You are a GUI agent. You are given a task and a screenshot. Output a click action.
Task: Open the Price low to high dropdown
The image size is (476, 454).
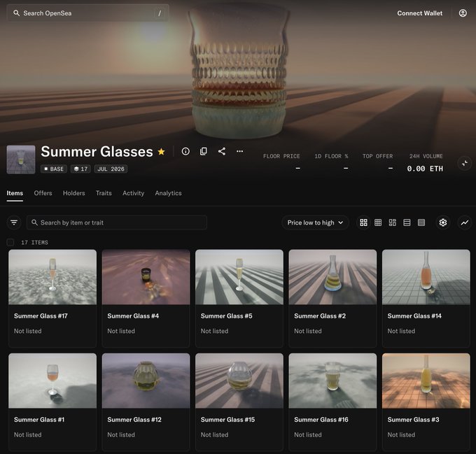[315, 222]
